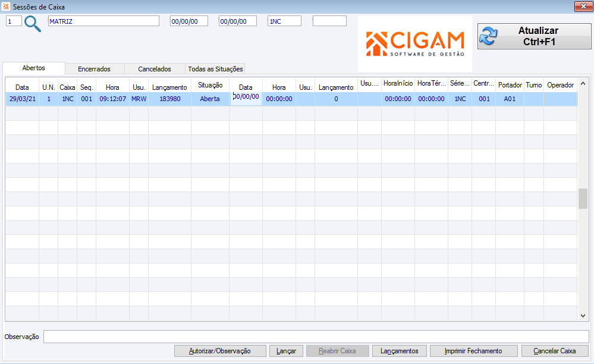The width and height of the screenshot is (594, 364).
Task: Click the Observação text field
Action: pos(316,337)
